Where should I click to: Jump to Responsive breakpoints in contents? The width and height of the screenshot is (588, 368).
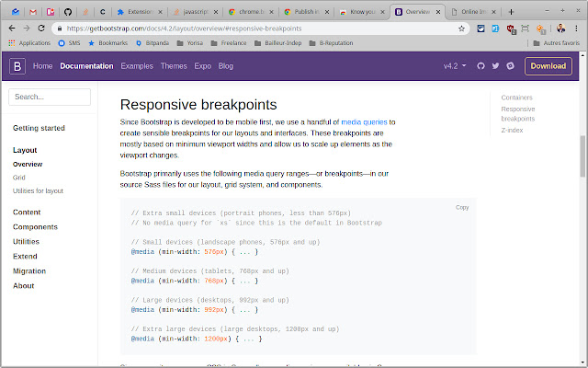pyautogui.click(x=518, y=114)
